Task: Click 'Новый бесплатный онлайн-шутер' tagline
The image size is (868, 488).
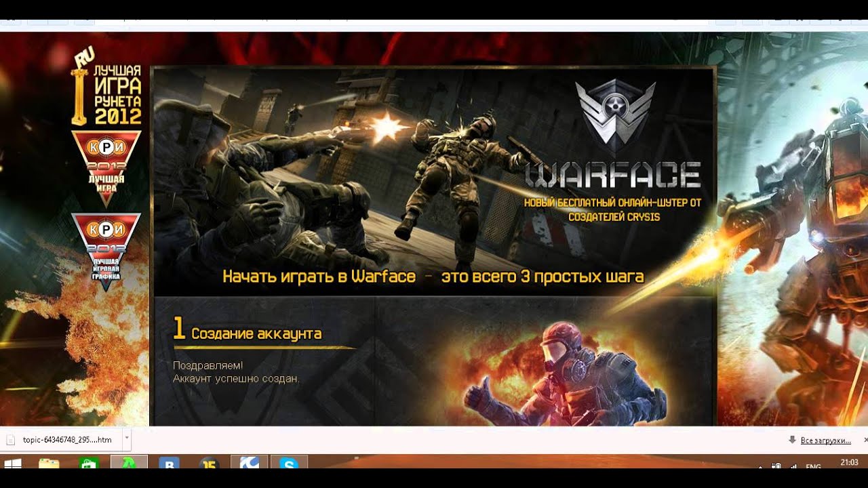Action: (613, 209)
